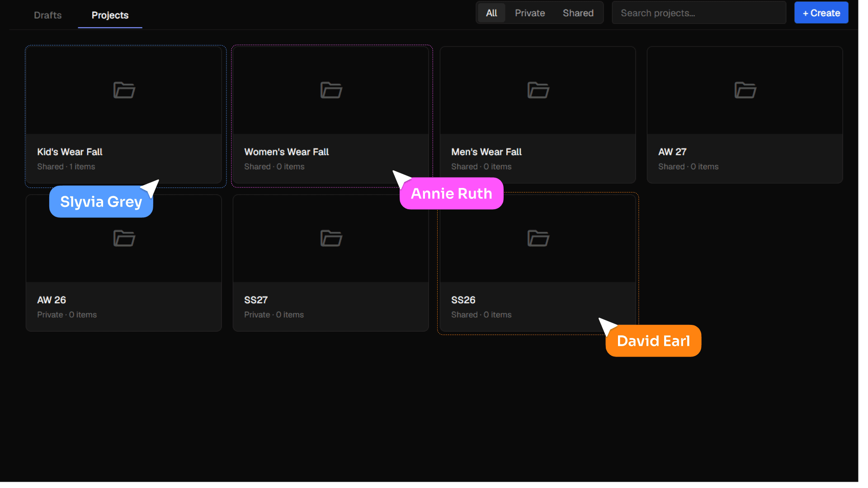
Task: Filter projects by All
Action: click(491, 13)
